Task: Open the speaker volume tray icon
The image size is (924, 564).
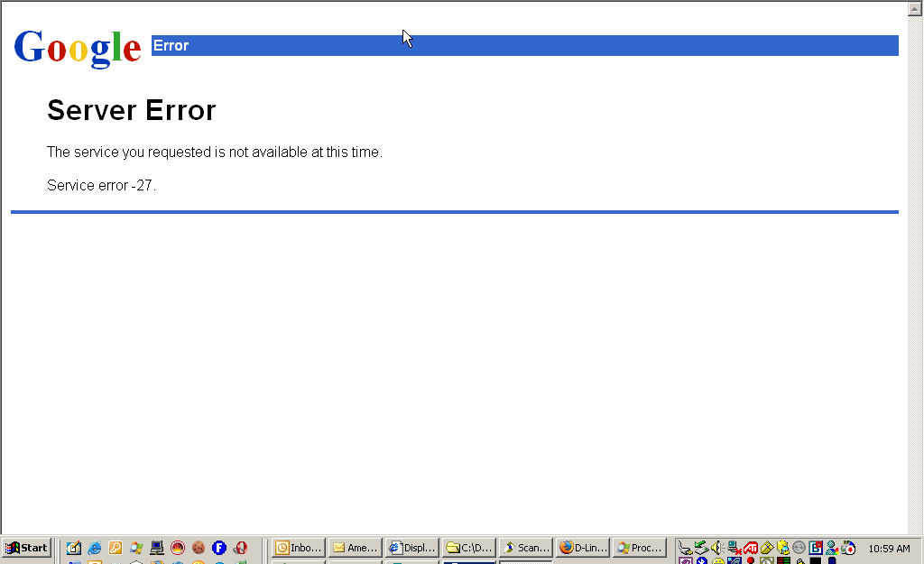Action: (717, 548)
